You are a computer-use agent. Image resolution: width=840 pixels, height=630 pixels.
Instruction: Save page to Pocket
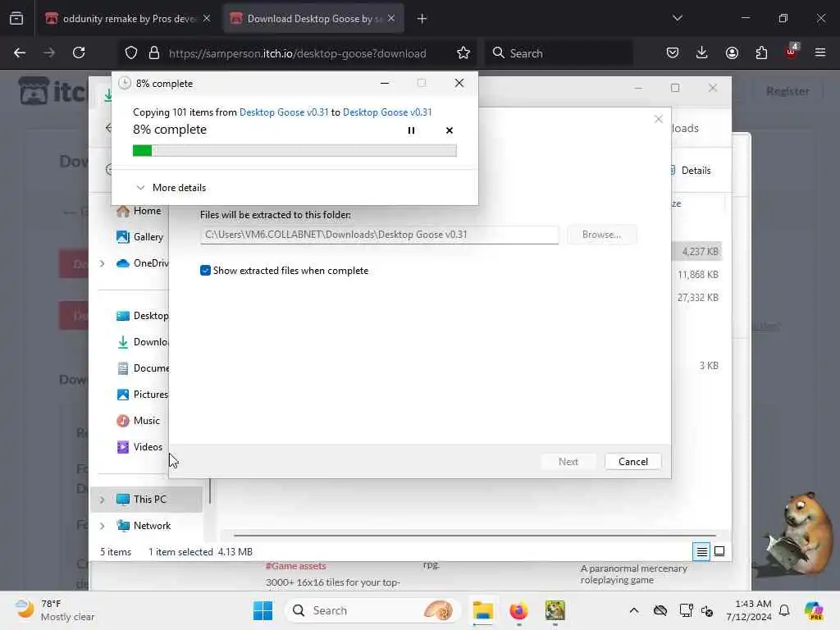673,53
